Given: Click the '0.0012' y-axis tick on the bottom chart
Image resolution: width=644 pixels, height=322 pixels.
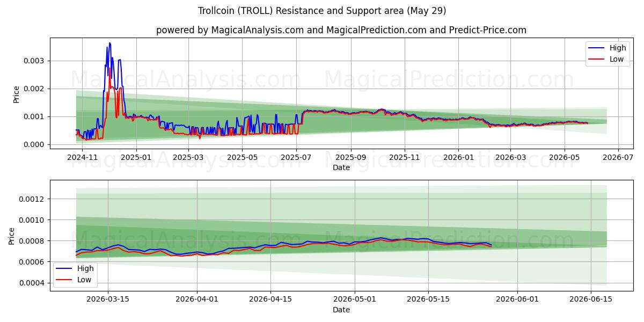Looking at the screenshot, I should tap(33, 199).
